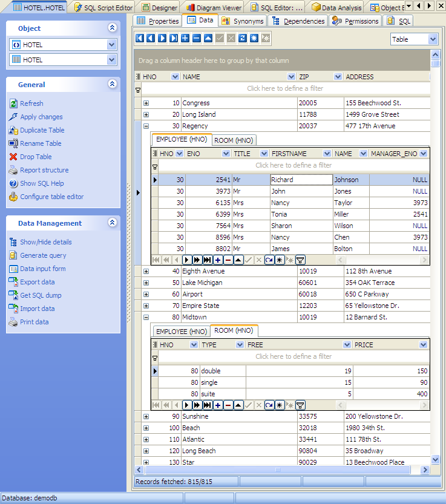
Task: Refresh data with the main toolbar refresh icon
Action: (243, 38)
